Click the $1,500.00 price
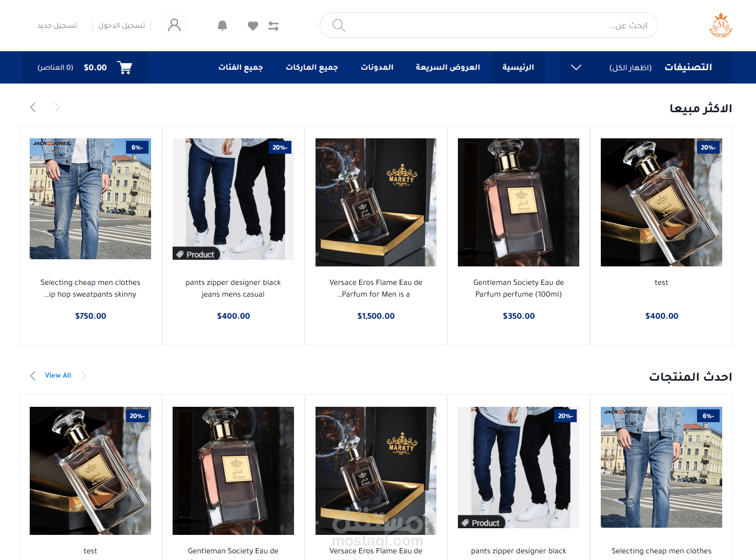Viewport: 756px width, 560px height. click(376, 316)
